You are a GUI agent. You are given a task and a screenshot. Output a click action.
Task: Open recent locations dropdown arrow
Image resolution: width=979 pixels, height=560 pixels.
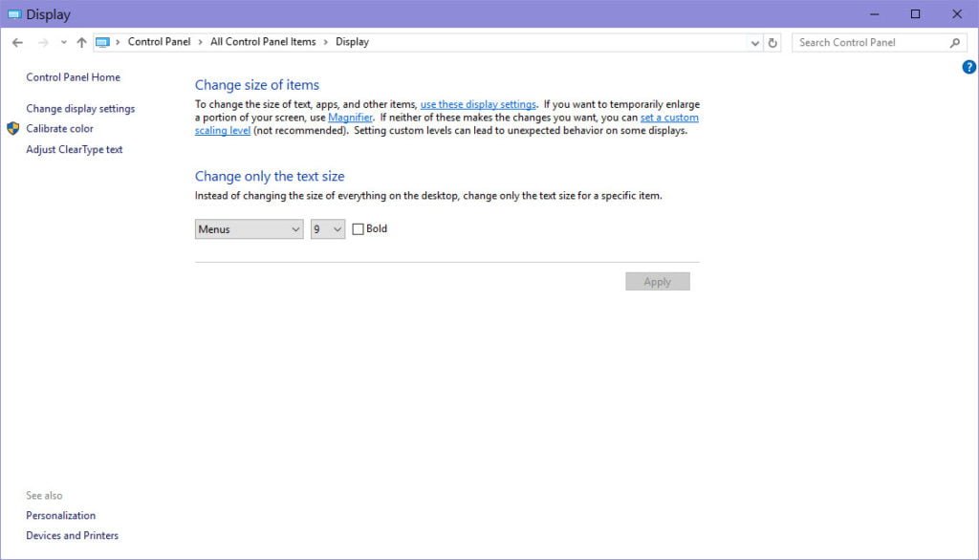(x=64, y=42)
